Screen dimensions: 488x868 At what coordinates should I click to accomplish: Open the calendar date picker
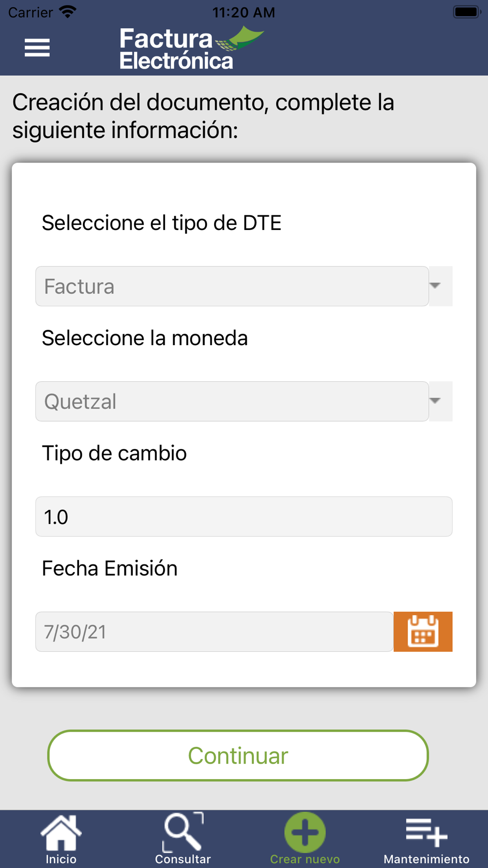pyautogui.click(x=423, y=632)
